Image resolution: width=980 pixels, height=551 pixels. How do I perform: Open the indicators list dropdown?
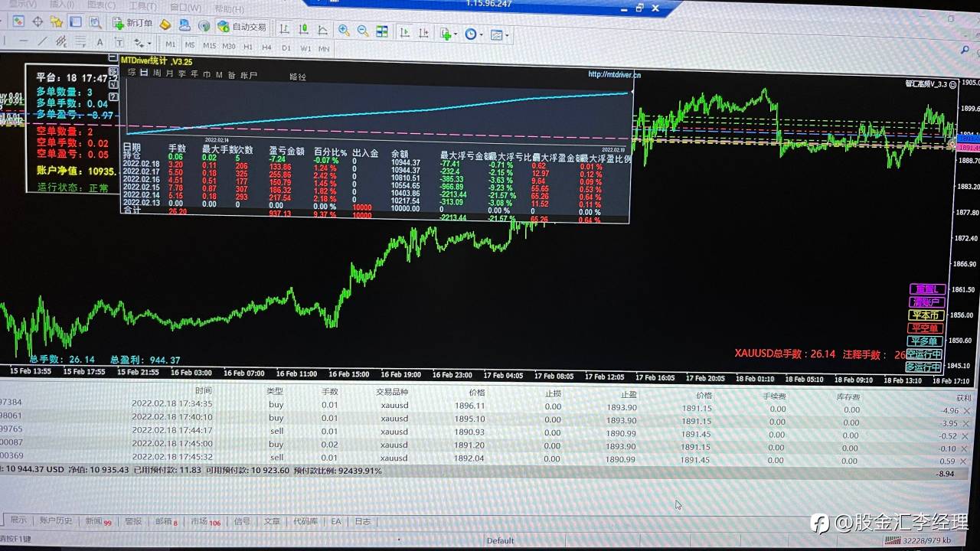(448, 34)
